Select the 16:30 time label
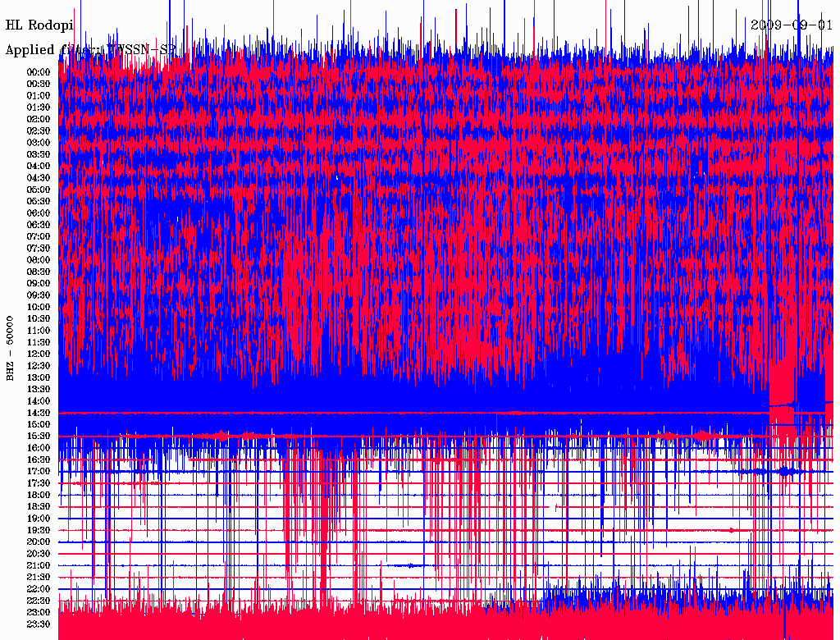This screenshot has height=640, width=840. coord(39,460)
